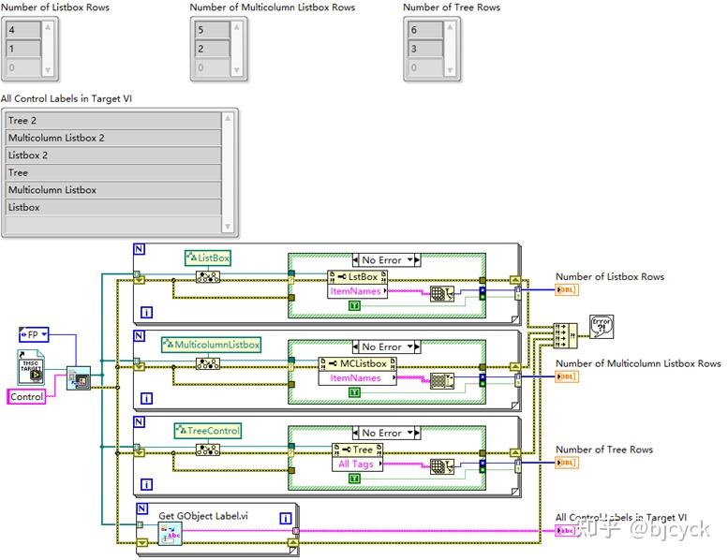Select the Listbox row in labels list
The image size is (728, 560).
112,207
